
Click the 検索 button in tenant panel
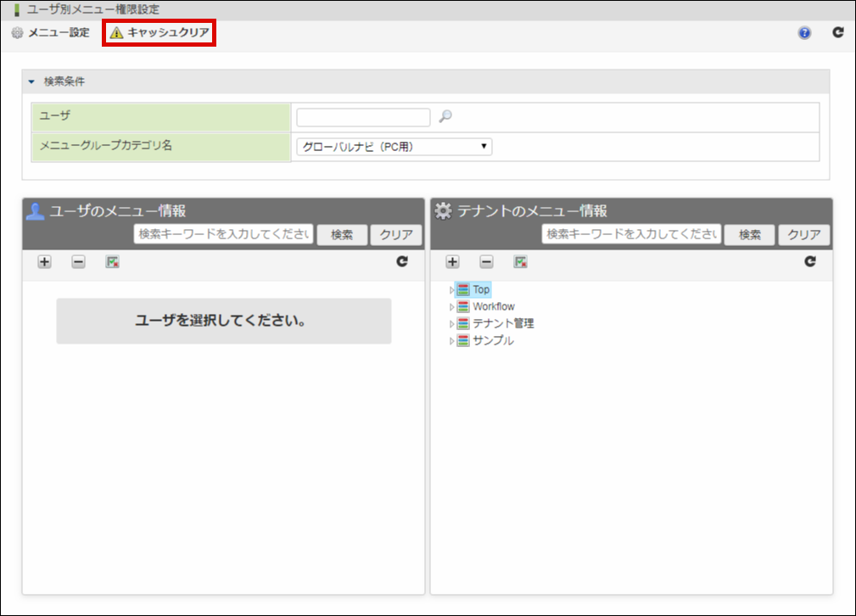tap(749, 234)
